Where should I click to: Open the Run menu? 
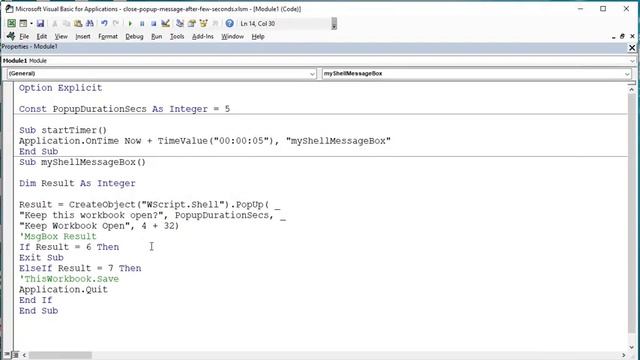tap(156, 36)
